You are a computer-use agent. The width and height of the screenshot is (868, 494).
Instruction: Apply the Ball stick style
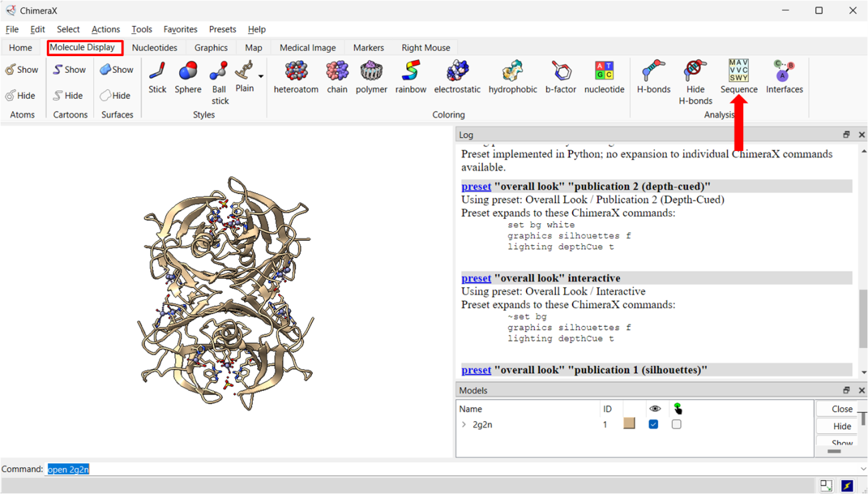tap(219, 83)
